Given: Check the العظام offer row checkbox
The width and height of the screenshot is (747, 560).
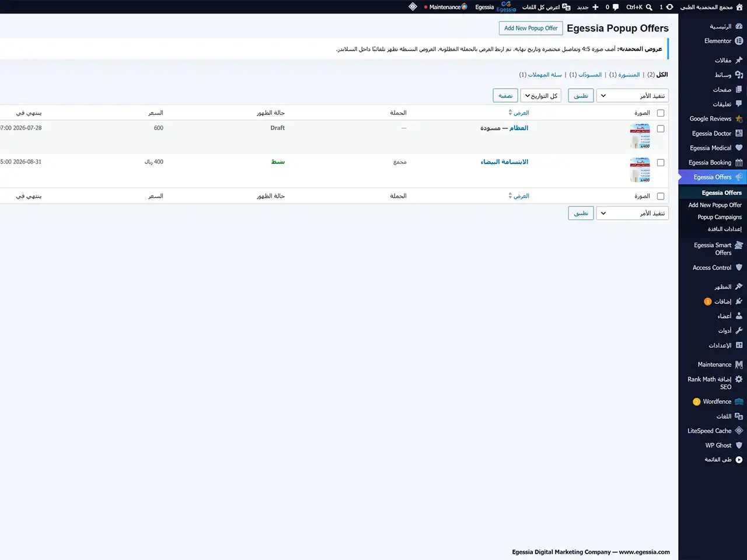Looking at the screenshot, I should point(661,129).
